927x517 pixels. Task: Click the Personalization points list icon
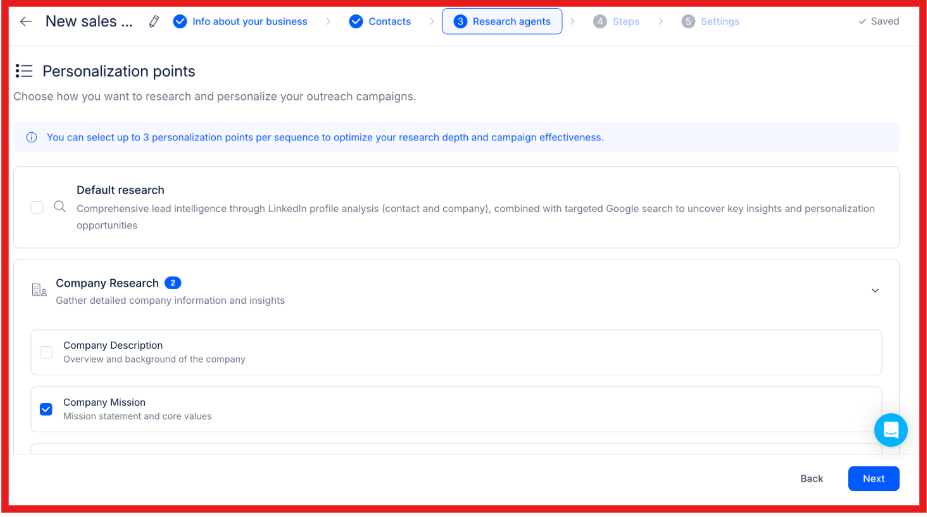pyautogui.click(x=24, y=71)
